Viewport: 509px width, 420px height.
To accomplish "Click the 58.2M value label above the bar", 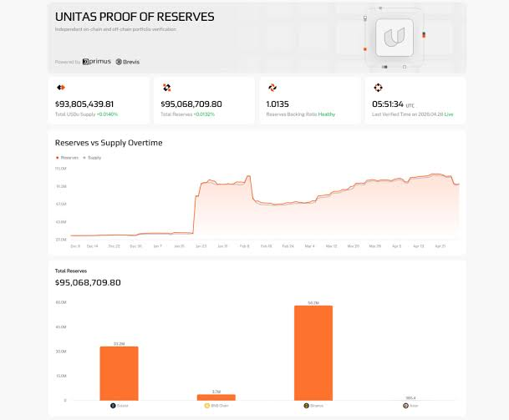I will coord(313,303).
